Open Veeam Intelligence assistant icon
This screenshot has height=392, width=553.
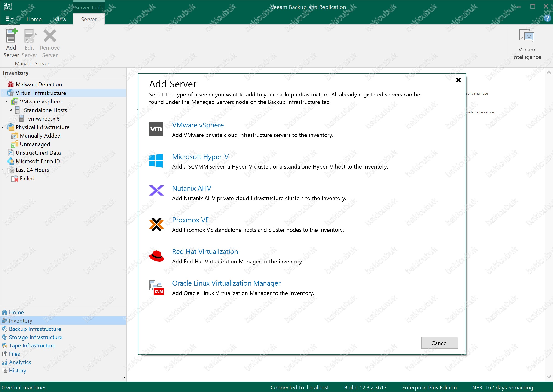(527, 36)
